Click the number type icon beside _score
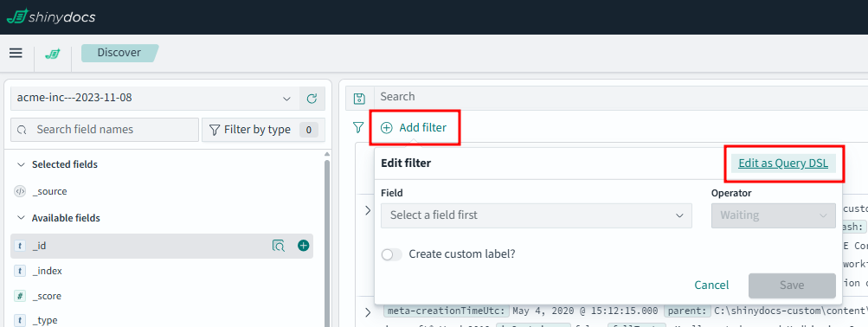The image size is (868, 327). 20,296
